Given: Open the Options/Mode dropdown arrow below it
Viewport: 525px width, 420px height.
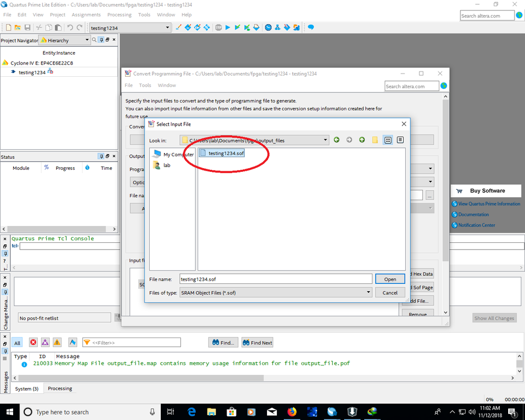Looking at the screenshot, I should (x=430, y=182).
